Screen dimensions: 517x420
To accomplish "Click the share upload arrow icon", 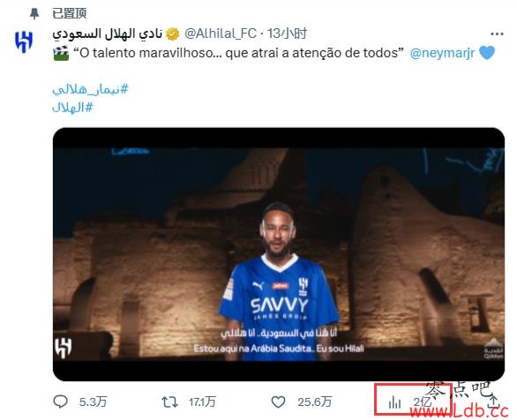I will pyautogui.click(x=493, y=401).
